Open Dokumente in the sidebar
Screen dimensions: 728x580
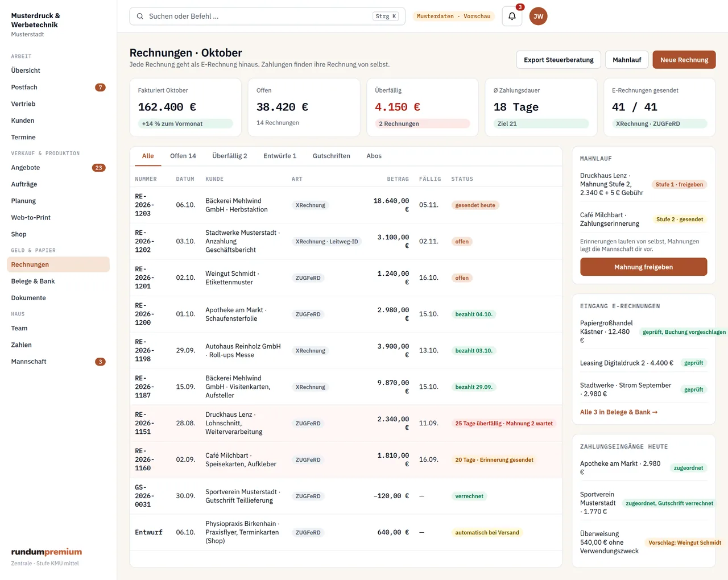pos(58,298)
